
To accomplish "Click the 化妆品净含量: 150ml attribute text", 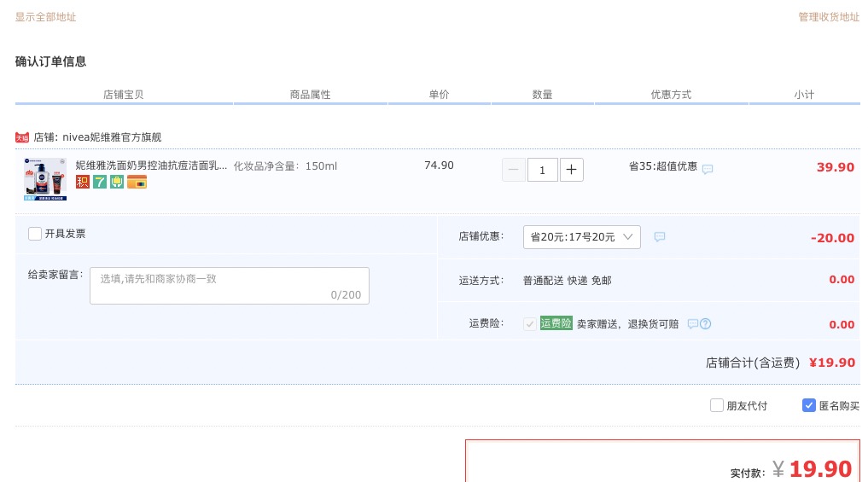I will pyautogui.click(x=285, y=166).
